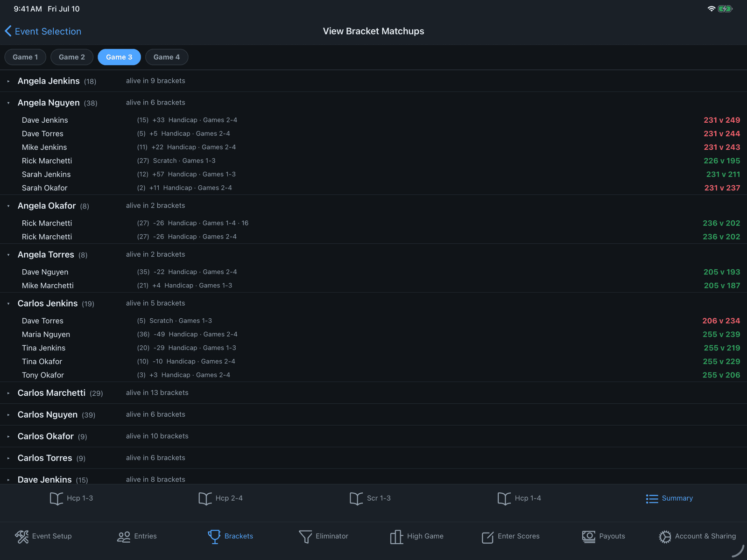Tap the 231 v 249 score
The width and height of the screenshot is (747, 560).
point(722,120)
